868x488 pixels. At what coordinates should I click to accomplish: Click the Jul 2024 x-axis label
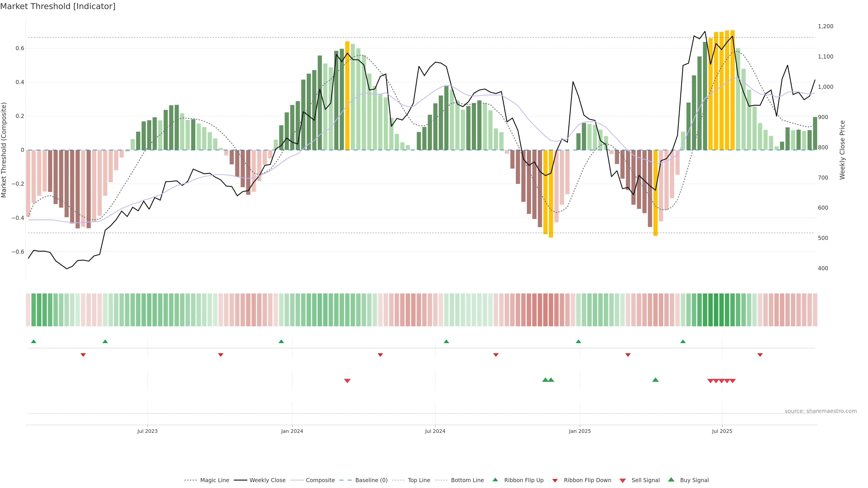click(x=435, y=431)
